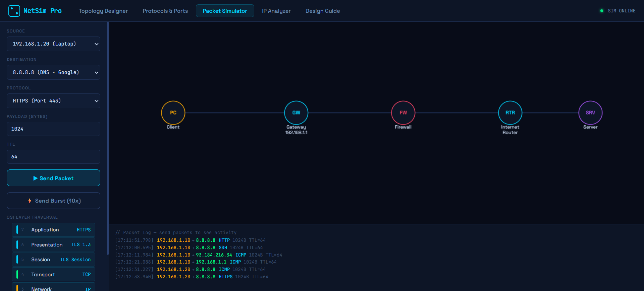644x291 pixels.
Task: Go to the Protocols & Ports tab
Action: tap(165, 11)
